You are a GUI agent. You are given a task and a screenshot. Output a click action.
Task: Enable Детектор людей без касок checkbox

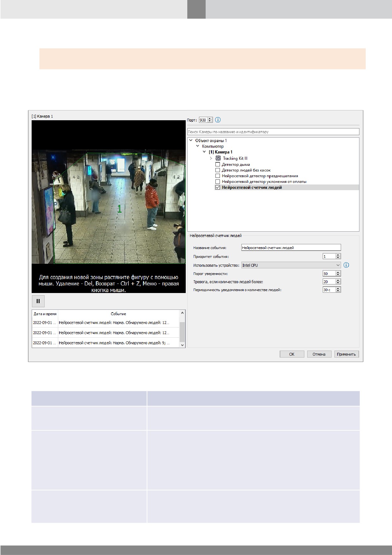point(218,170)
